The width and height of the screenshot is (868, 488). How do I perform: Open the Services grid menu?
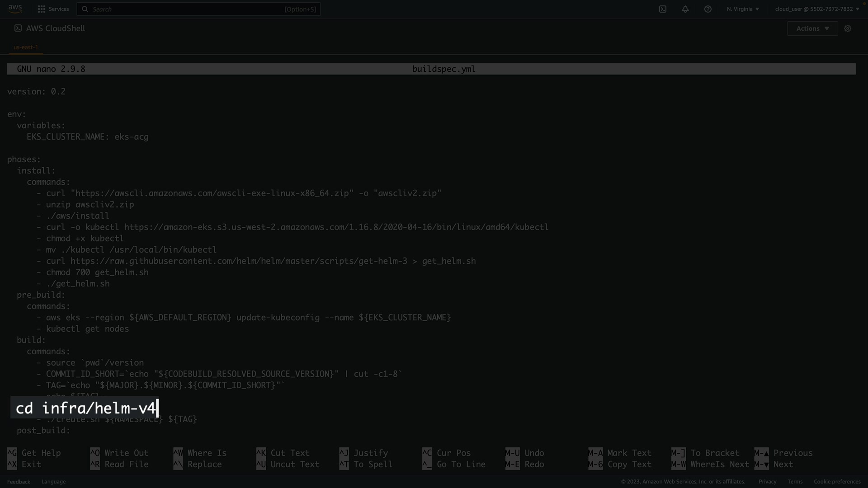[53, 9]
